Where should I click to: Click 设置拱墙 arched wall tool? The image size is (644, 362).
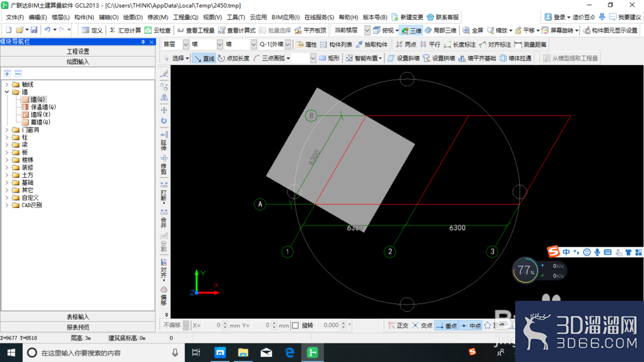[x=439, y=59]
